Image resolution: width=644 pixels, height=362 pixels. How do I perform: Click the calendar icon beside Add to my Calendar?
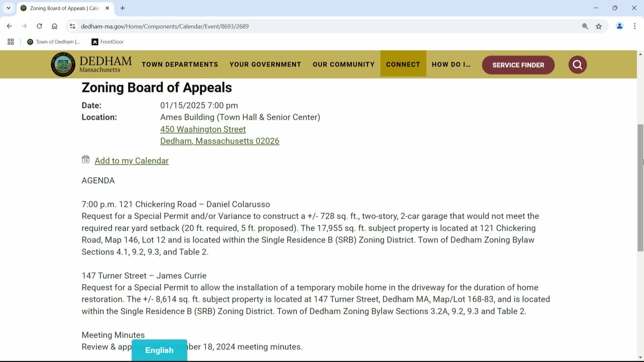[x=86, y=160]
